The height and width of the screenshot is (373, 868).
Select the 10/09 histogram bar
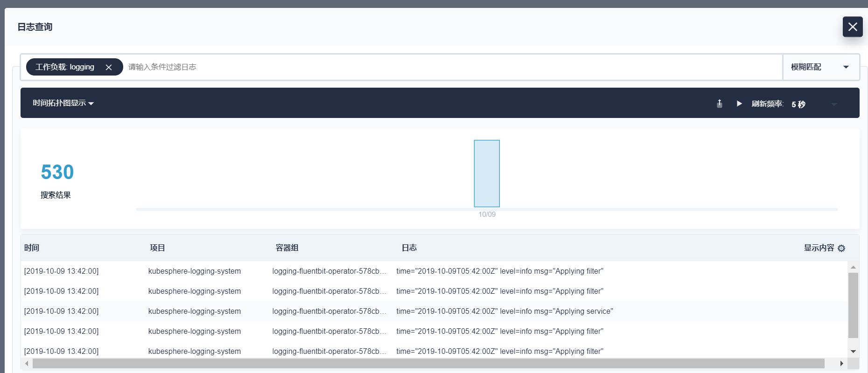pos(487,173)
